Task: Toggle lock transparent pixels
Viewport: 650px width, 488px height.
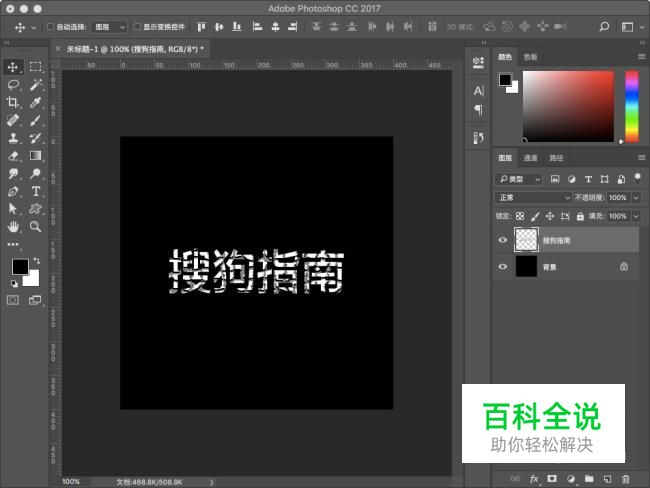Action: coord(520,216)
